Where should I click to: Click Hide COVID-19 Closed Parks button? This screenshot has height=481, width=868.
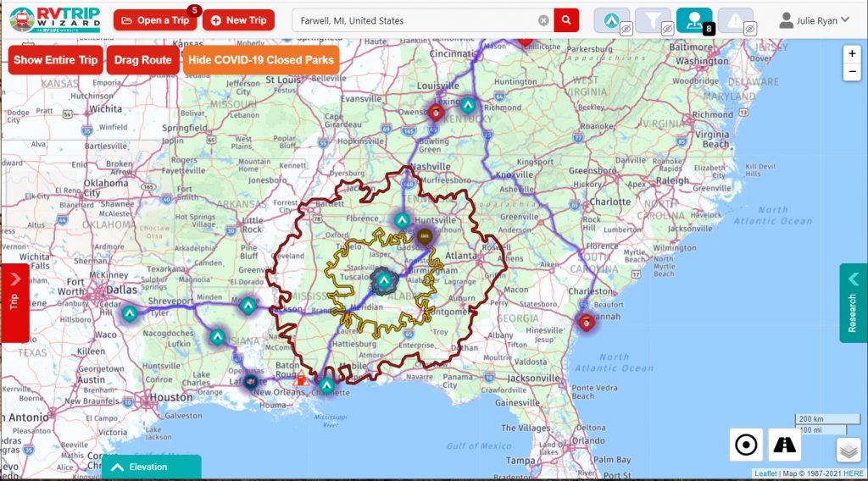[x=261, y=60]
